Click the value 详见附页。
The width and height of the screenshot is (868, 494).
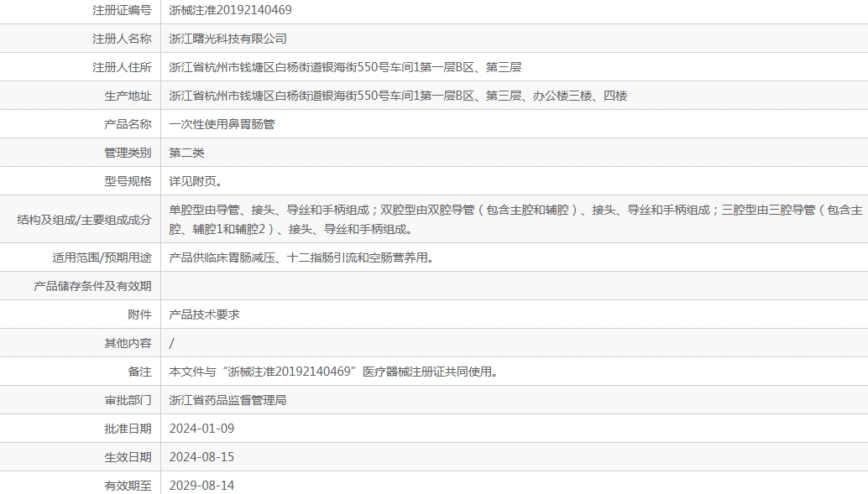tap(196, 181)
